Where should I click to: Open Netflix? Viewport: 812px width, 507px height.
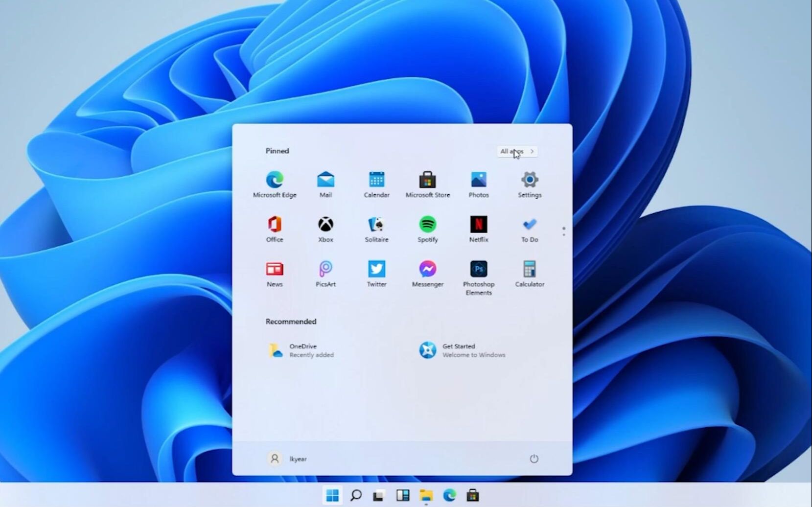478,226
